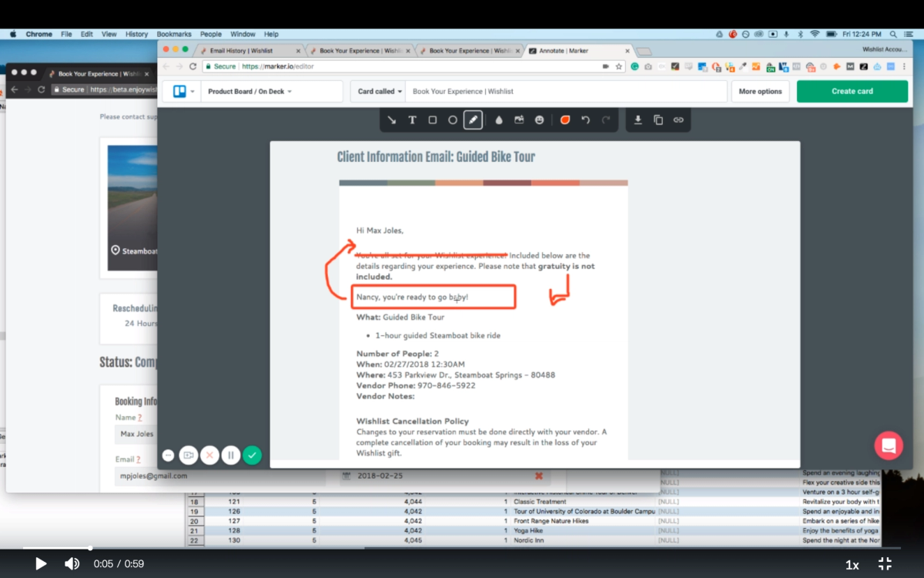The width and height of the screenshot is (924, 578).
Task: Finish recording with the green checkmark
Action: tap(252, 455)
